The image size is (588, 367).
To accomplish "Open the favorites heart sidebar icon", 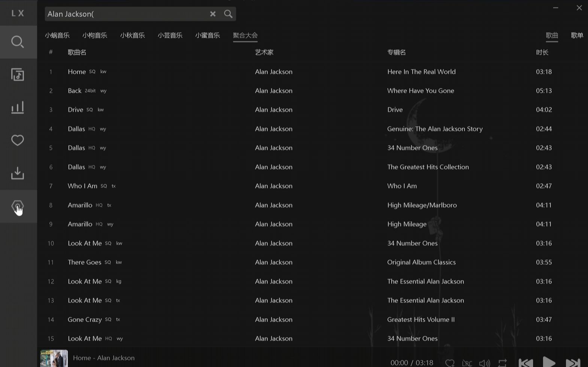I will [x=18, y=140].
